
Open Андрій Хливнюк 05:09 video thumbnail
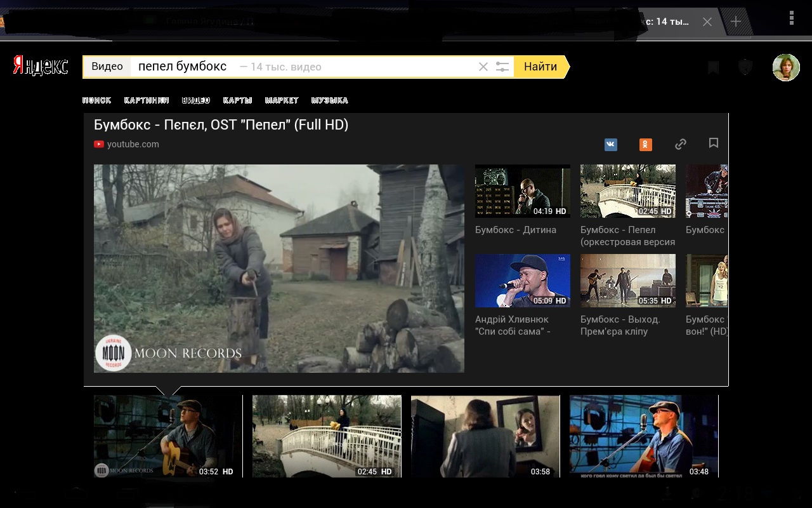pos(522,281)
